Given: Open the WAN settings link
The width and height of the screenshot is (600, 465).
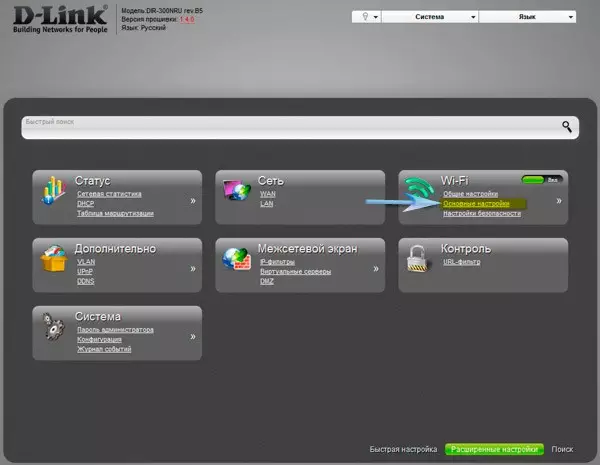Looking at the screenshot, I should click(267, 194).
